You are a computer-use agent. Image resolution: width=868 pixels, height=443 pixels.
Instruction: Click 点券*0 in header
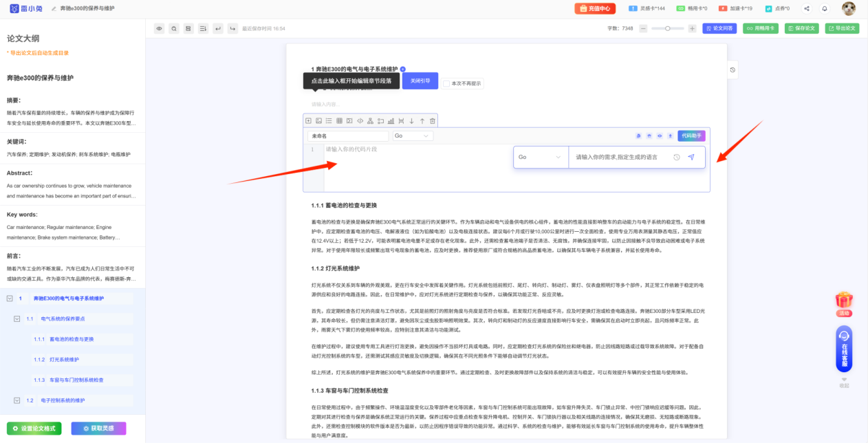point(777,8)
